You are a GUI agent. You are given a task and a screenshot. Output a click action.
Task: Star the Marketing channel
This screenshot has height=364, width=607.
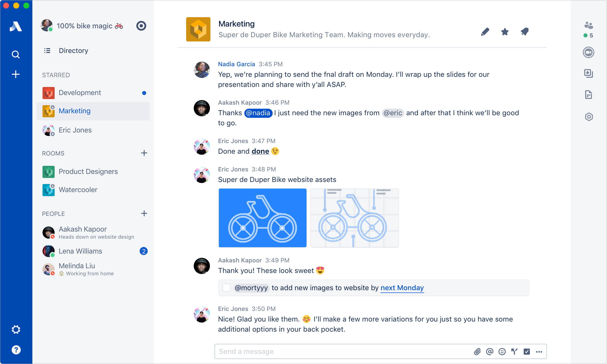pyautogui.click(x=504, y=31)
